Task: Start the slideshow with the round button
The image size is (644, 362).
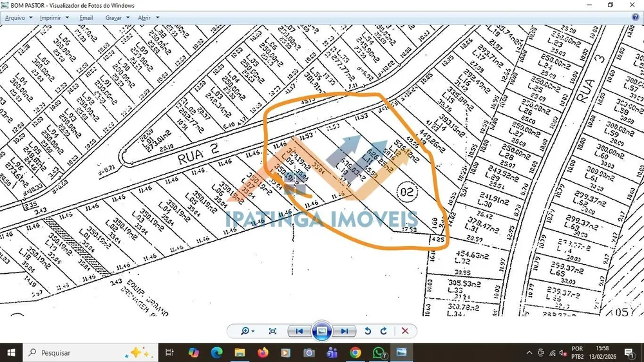Action: [x=321, y=331]
